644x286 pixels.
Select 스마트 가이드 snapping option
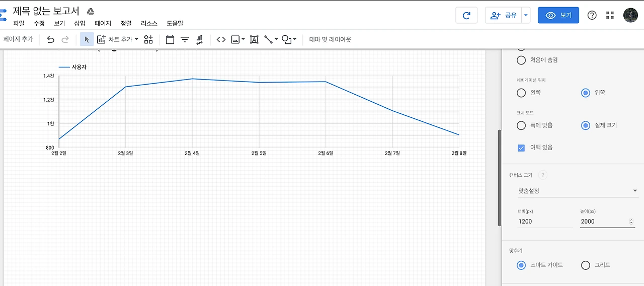tap(521, 265)
